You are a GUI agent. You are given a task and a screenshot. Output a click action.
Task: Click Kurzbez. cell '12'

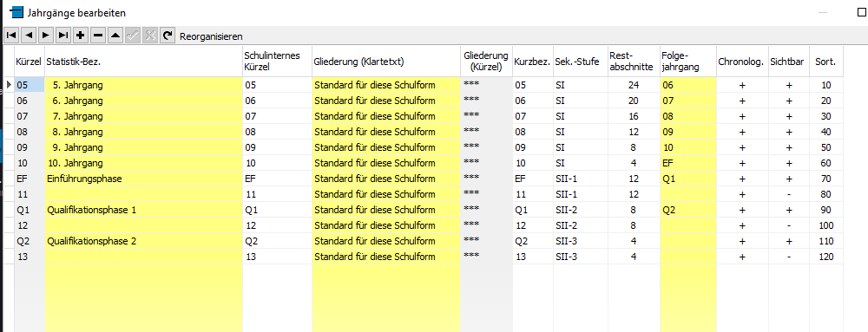[533, 225]
